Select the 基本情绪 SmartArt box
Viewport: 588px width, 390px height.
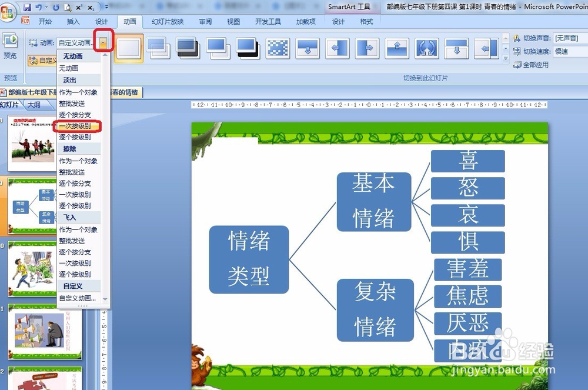[373, 201]
